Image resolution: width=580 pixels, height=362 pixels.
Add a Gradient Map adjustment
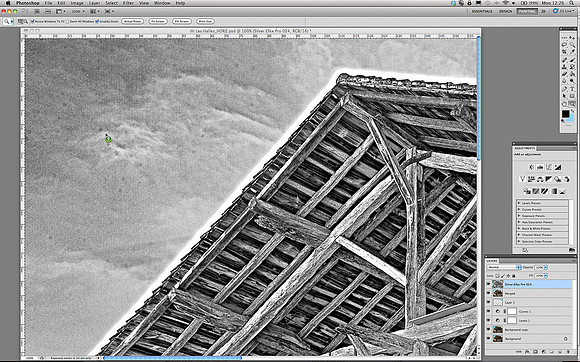pyautogui.click(x=554, y=191)
